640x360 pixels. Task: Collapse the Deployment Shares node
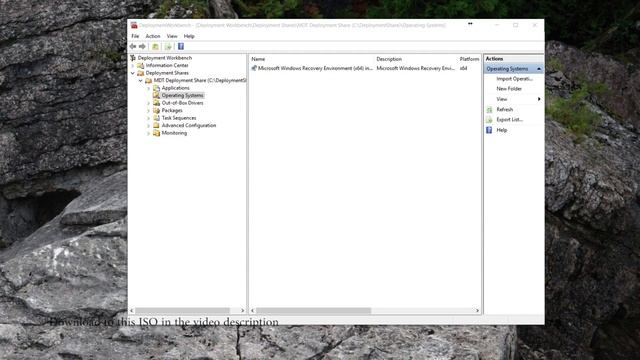(x=133, y=73)
